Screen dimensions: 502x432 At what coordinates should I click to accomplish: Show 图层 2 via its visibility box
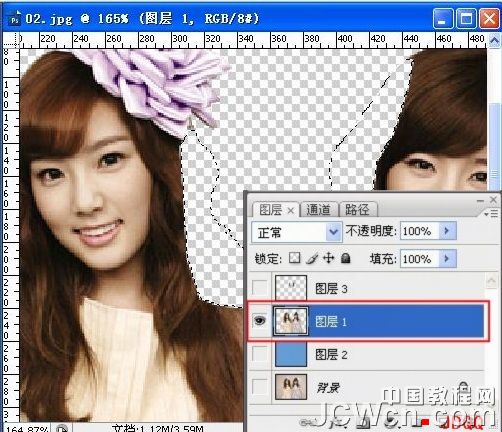[x=260, y=353]
